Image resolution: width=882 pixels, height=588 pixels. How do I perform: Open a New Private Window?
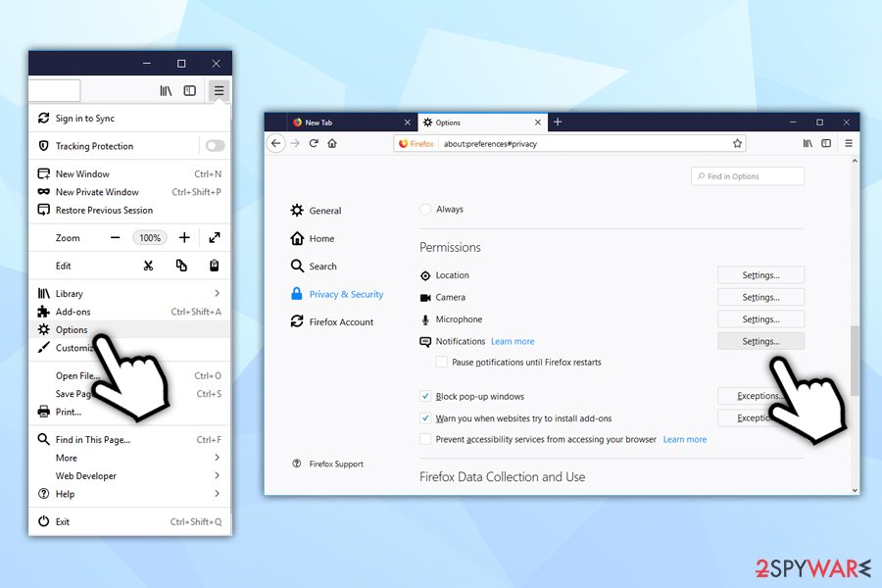tap(129, 192)
